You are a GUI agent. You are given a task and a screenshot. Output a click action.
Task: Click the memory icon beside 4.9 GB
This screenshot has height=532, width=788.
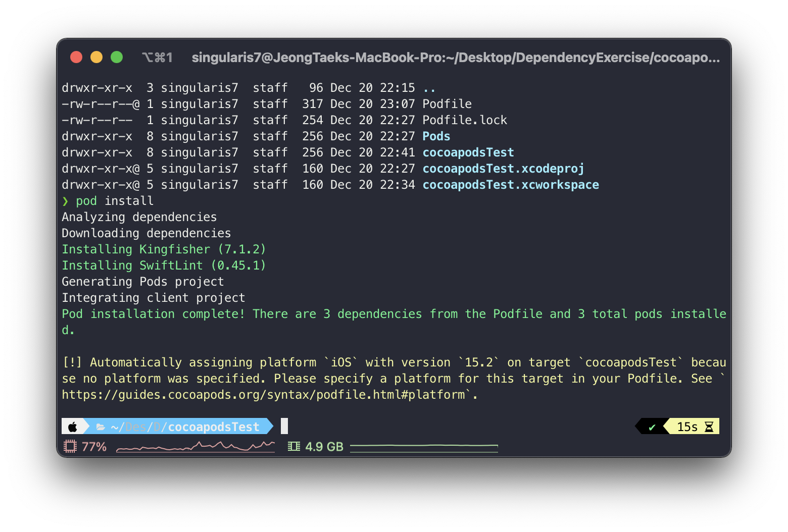(294, 447)
